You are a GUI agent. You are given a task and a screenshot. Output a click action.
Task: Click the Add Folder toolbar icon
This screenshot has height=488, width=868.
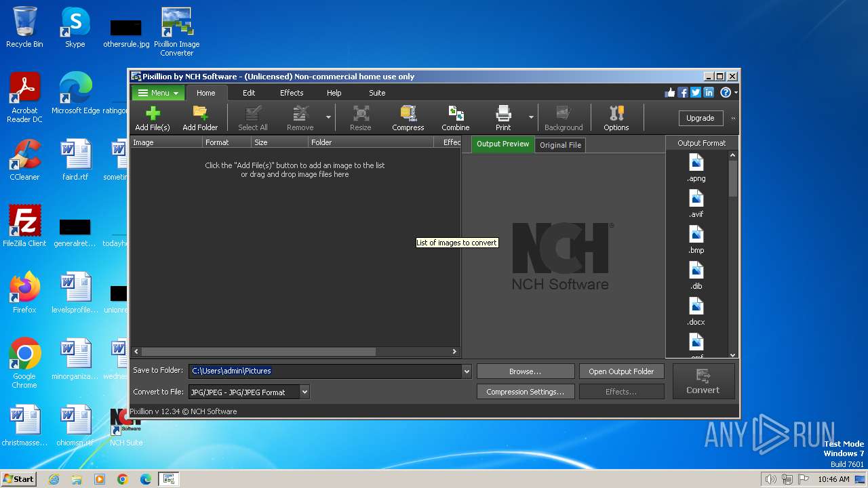[x=200, y=118]
